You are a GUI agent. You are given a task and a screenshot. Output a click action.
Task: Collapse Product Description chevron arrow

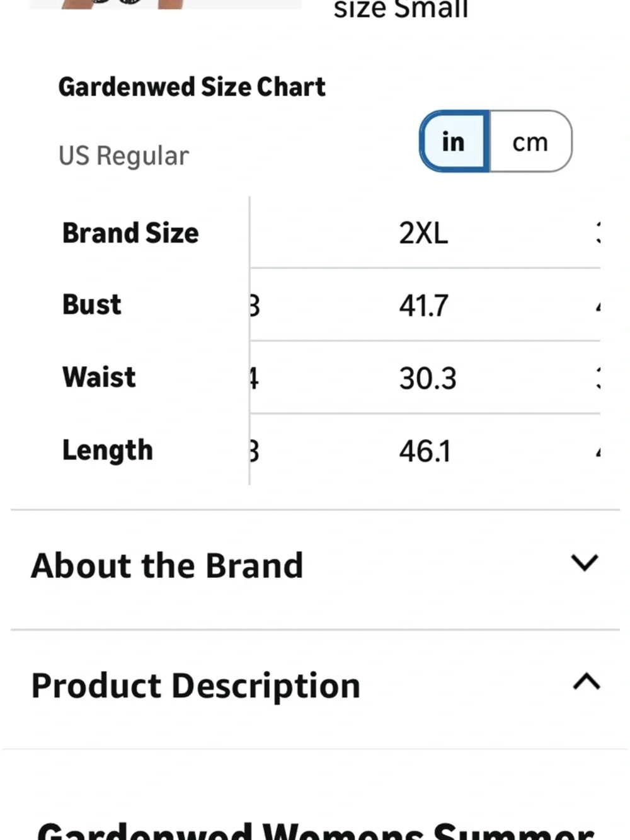[x=586, y=682]
